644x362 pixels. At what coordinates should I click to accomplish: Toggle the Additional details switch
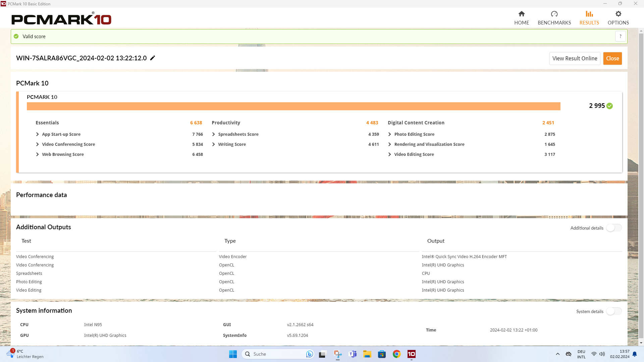pos(614,228)
